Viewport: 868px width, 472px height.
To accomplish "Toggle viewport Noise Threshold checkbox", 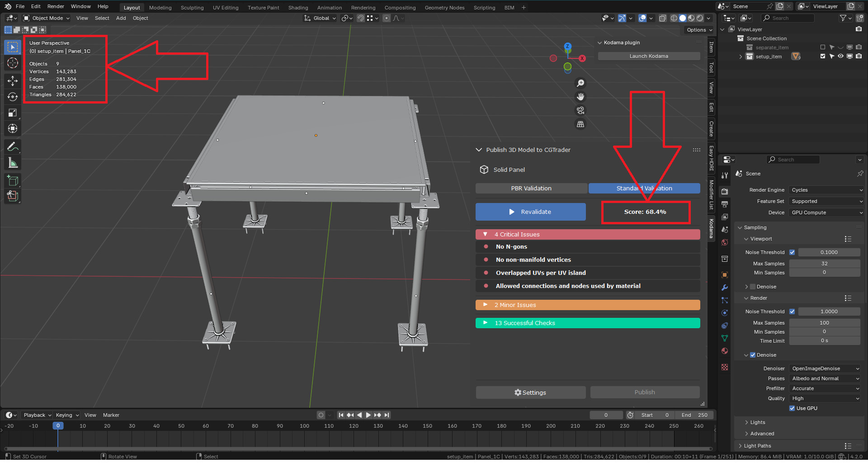I will (792, 252).
